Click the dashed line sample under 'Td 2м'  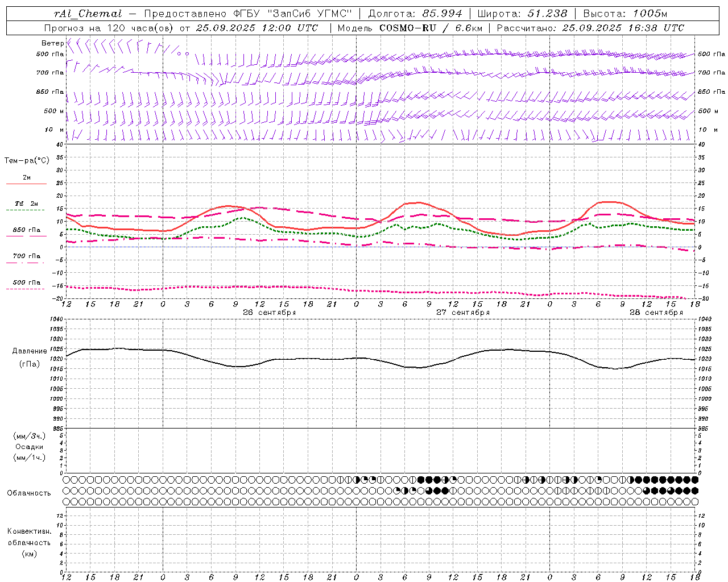click(x=26, y=210)
